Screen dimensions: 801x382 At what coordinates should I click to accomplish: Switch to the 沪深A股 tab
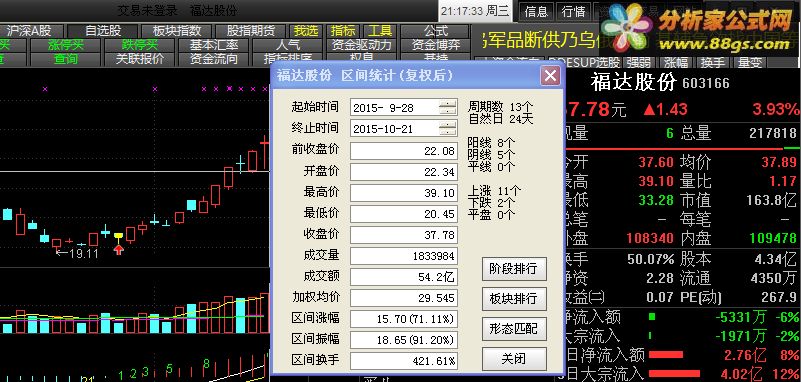29,31
